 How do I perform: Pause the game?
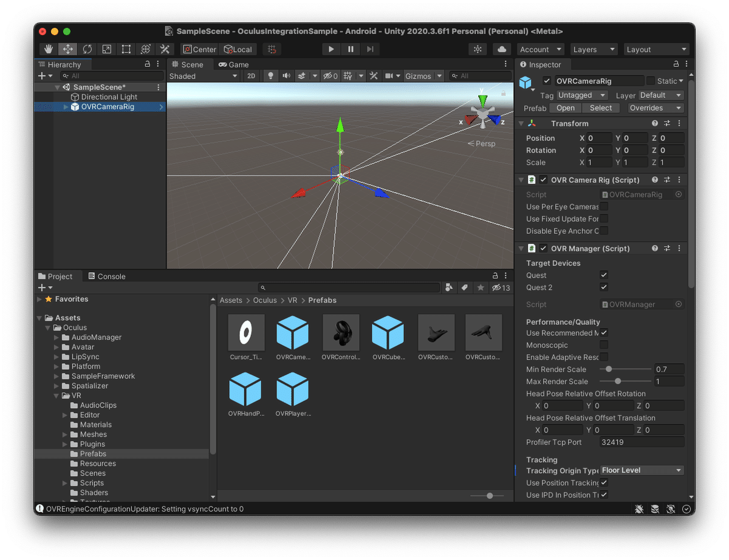[x=351, y=49]
